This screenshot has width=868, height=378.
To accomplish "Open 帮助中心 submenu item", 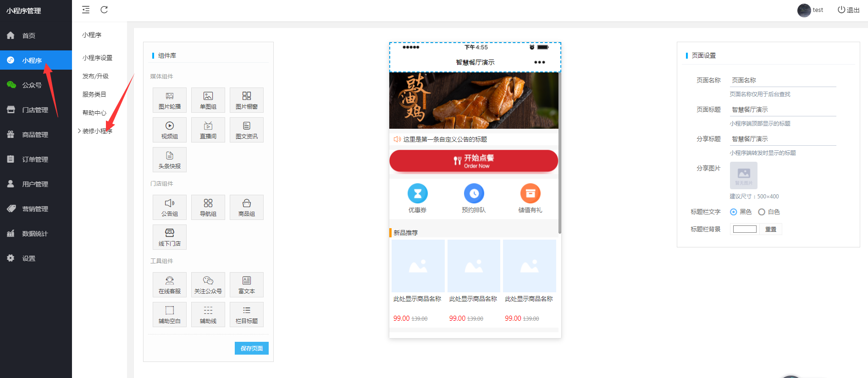I will 94,113.
